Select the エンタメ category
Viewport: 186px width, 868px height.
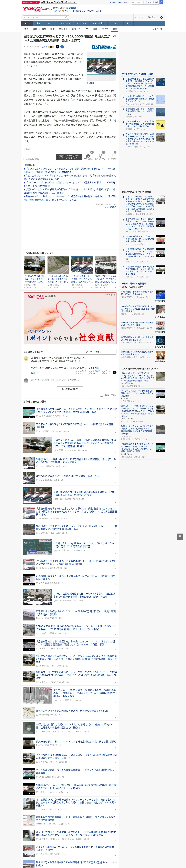point(63,29)
